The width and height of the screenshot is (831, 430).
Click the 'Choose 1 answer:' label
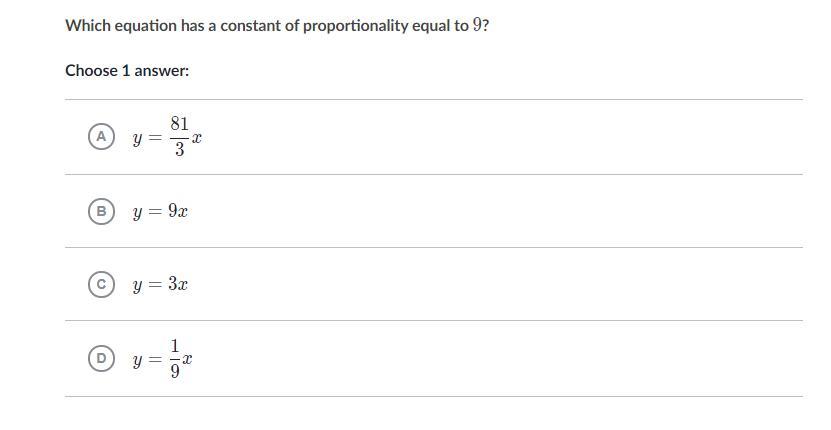click(127, 71)
